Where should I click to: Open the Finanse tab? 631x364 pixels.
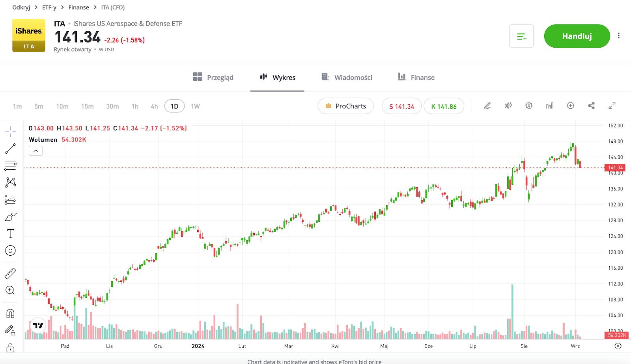[416, 77]
